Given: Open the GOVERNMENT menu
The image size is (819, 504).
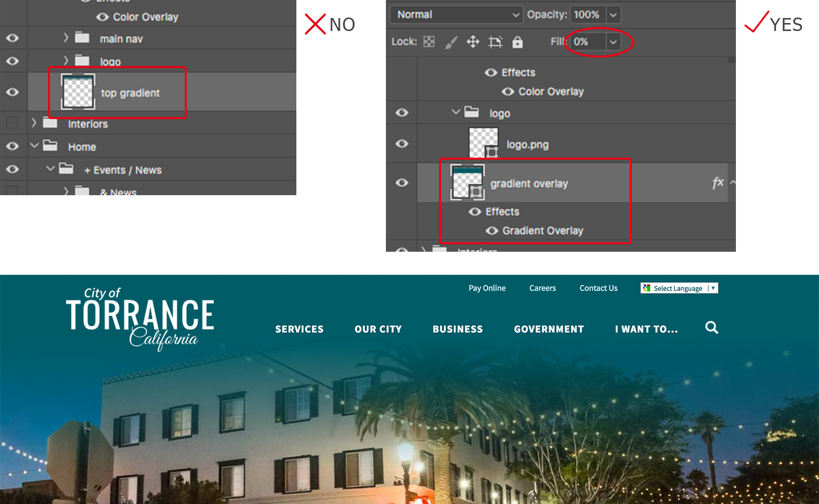Looking at the screenshot, I should point(549,329).
